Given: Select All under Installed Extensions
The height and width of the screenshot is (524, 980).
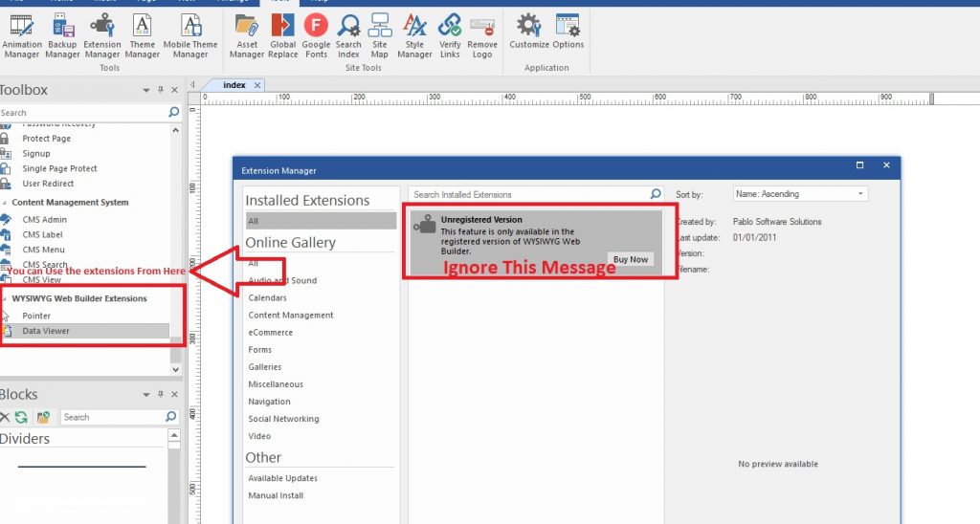Looking at the screenshot, I should 321,221.
